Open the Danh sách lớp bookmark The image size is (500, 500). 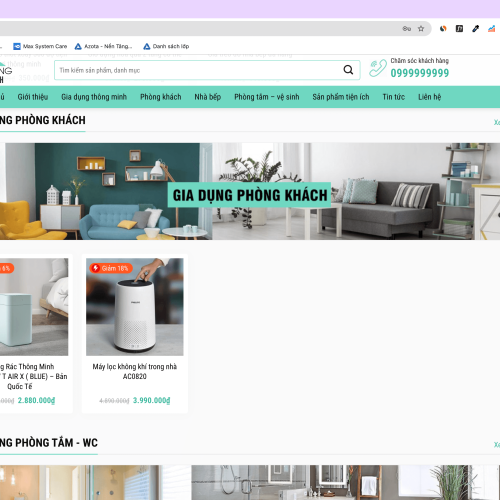(166, 46)
